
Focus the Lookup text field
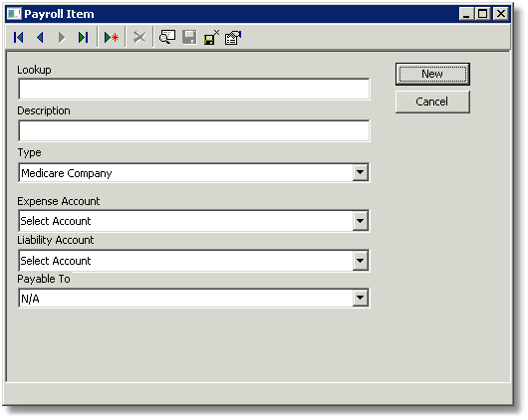click(x=194, y=90)
